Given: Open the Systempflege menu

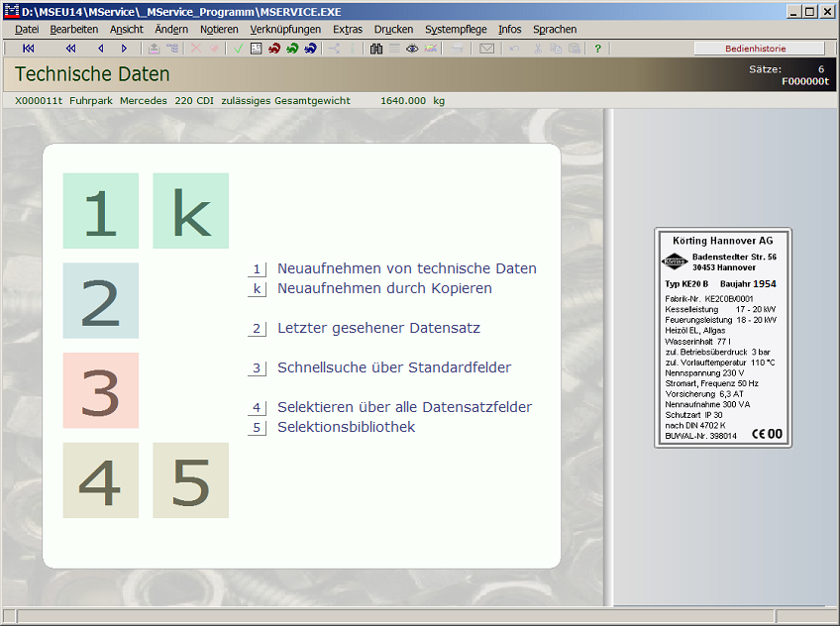Looking at the screenshot, I should (456, 30).
